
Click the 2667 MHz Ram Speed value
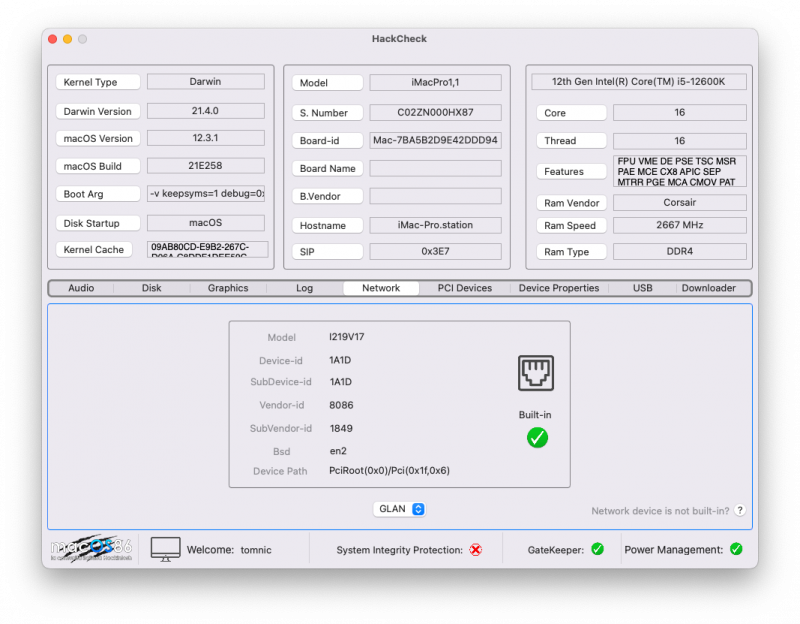pos(680,225)
